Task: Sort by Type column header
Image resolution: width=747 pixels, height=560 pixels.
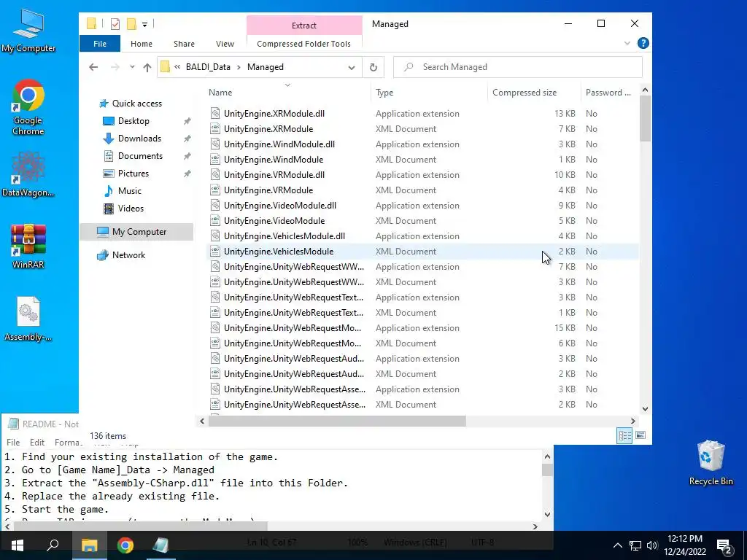Action: click(429, 93)
